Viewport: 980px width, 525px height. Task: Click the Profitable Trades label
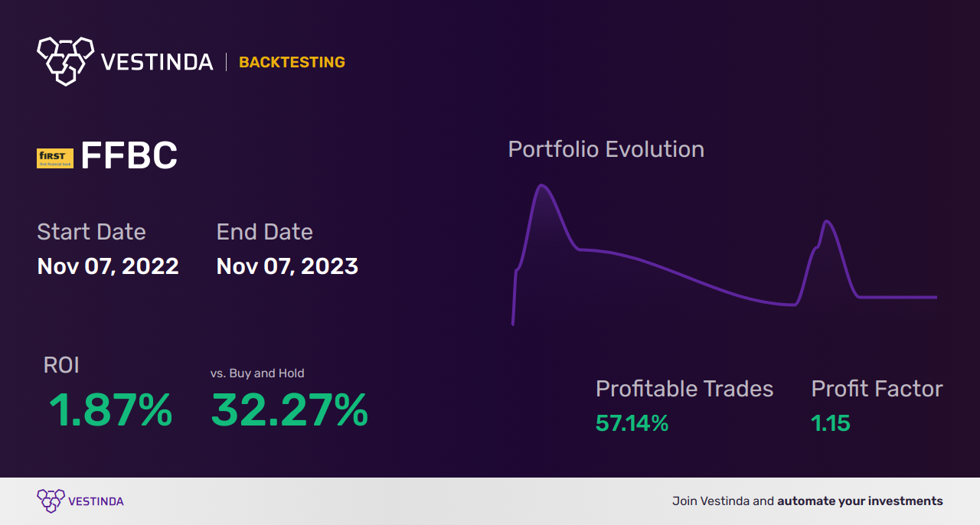(684, 389)
